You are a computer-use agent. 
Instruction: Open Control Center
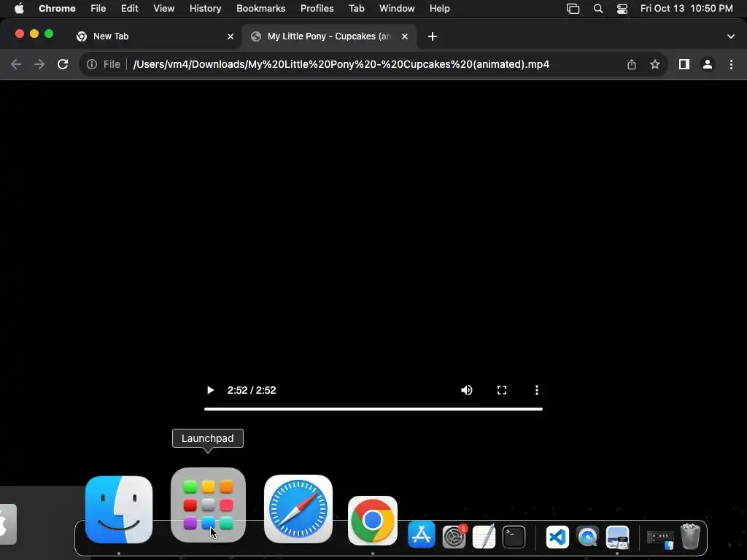622,9
